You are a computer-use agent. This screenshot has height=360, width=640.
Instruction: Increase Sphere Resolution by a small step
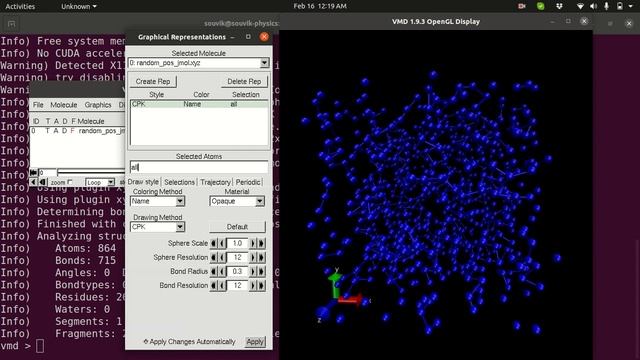[x=253, y=257]
